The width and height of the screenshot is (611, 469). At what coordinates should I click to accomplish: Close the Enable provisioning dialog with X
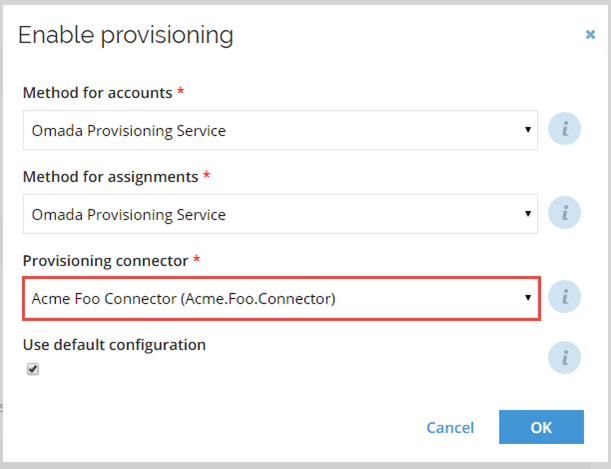[590, 35]
